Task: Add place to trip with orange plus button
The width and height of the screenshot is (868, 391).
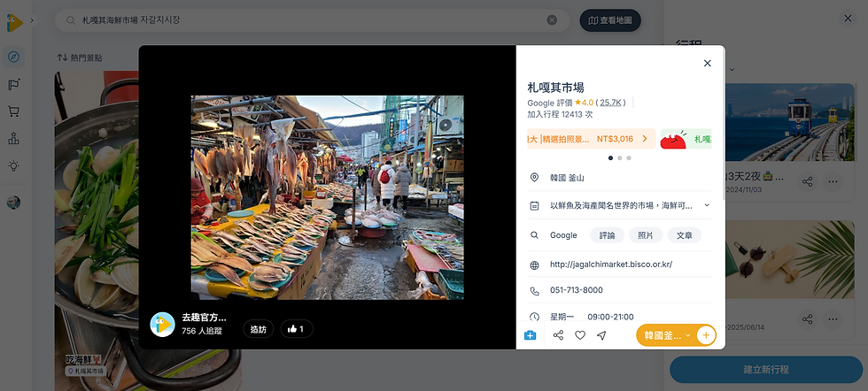Action: pos(706,335)
